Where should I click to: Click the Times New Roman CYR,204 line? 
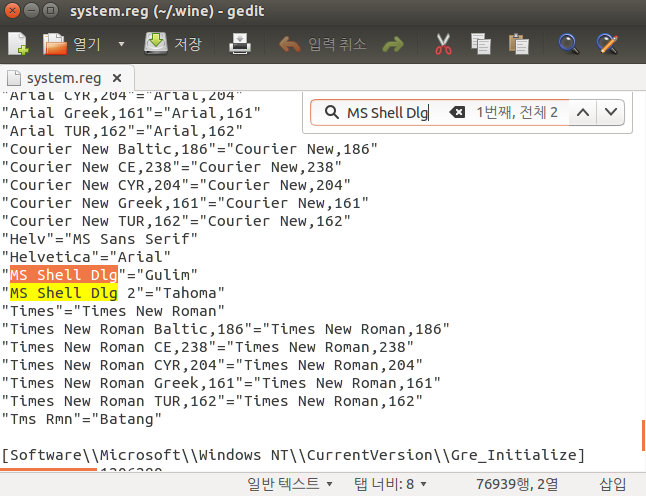[x=212, y=365]
